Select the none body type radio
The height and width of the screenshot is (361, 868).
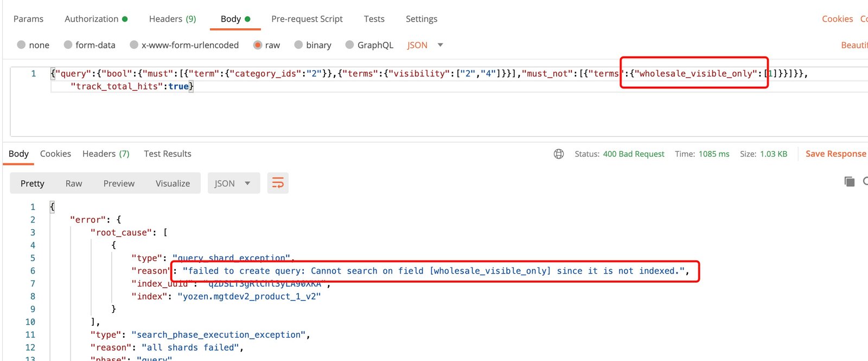click(22, 45)
